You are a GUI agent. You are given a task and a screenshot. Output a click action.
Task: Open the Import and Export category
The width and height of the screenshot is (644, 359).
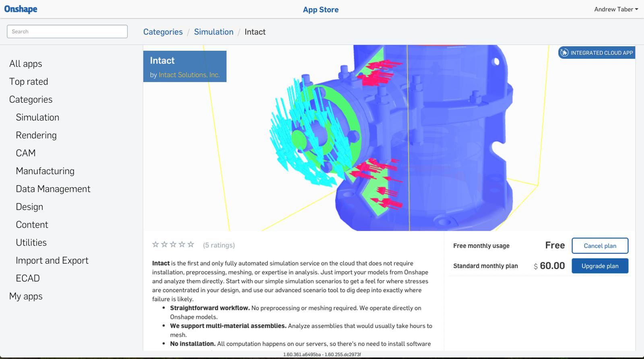(x=52, y=260)
